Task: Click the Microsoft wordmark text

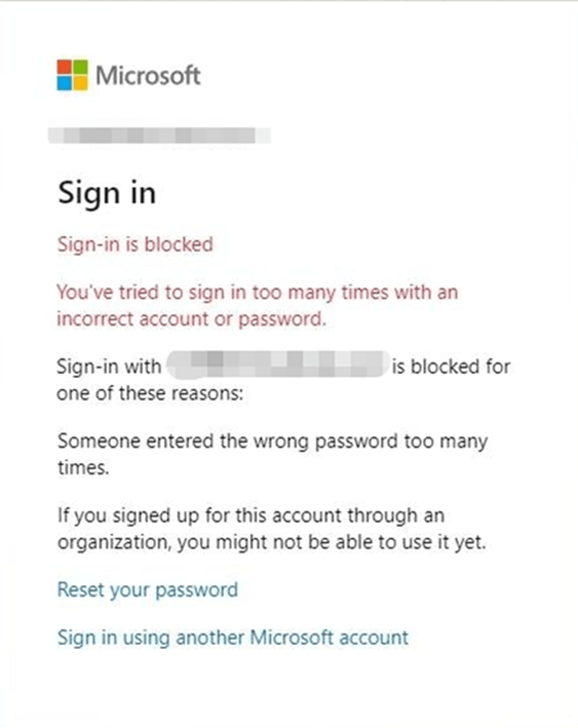Action: [148, 76]
